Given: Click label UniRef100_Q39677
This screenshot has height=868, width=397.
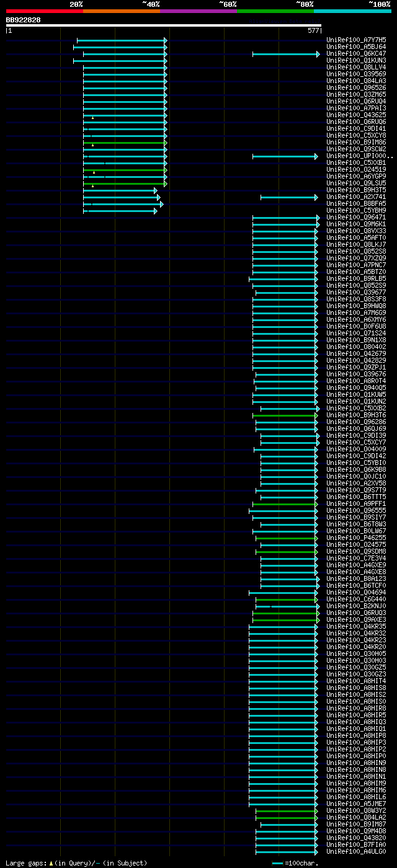Looking at the screenshot, I should tap(356, 293).
